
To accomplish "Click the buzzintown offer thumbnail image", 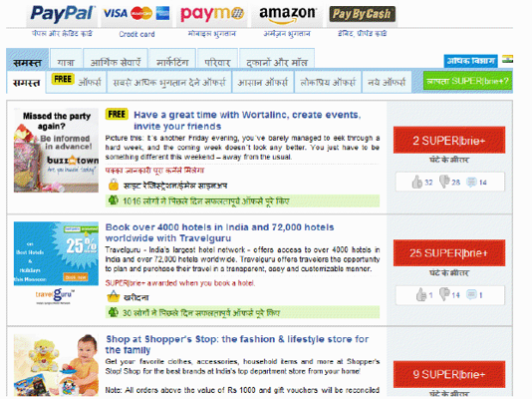I will 56,151.
